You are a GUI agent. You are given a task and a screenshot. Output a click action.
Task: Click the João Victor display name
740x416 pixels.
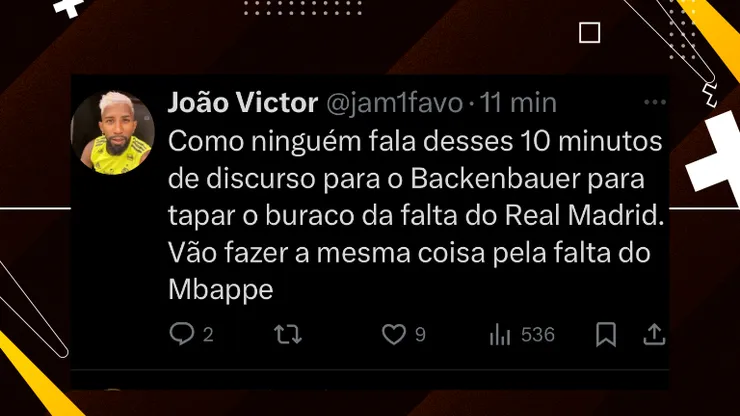pos(243,102)
